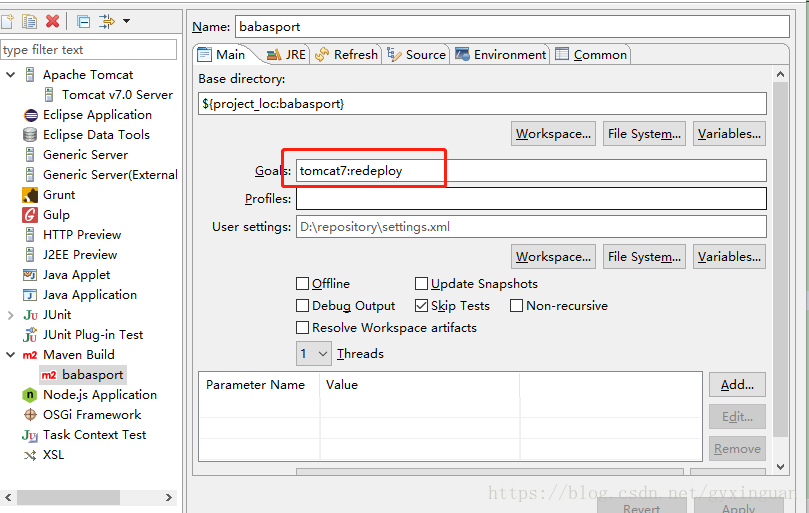Click the Eclipse Data Tools database icon
Screen dimensions: 809x513
(30, 135)
